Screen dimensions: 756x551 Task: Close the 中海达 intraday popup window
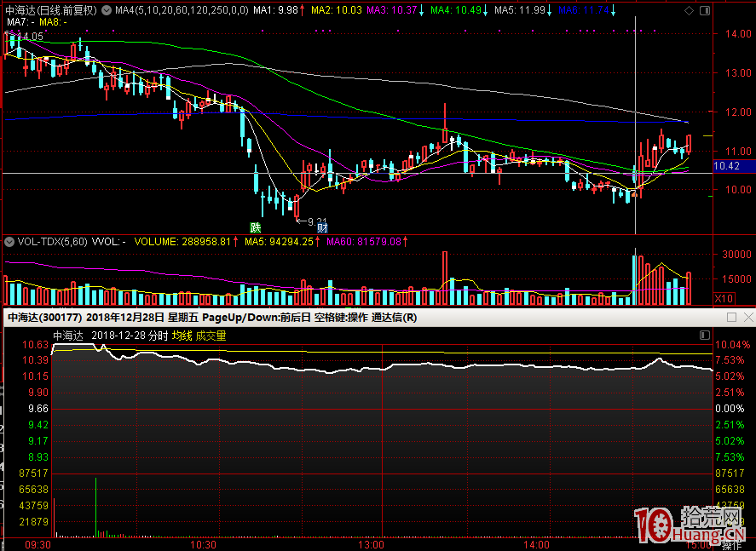[747, 318]
